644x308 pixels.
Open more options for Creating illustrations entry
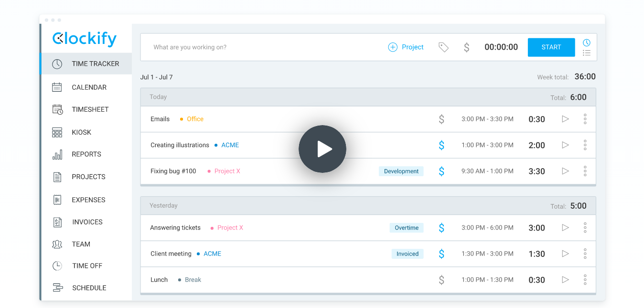tap(585, 145)
